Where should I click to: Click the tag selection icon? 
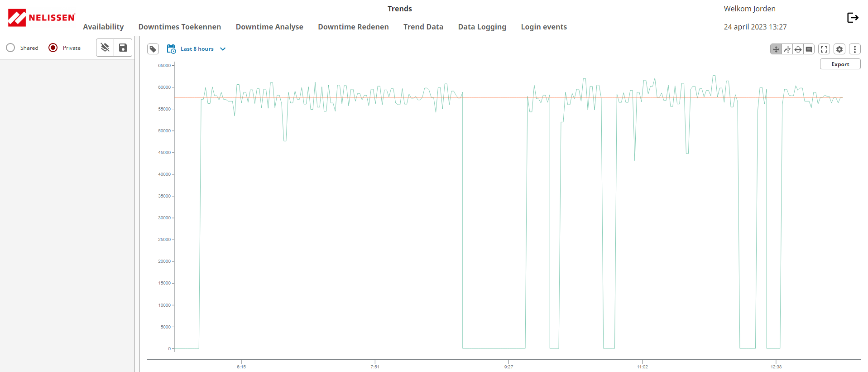click(x=153, y=49)
